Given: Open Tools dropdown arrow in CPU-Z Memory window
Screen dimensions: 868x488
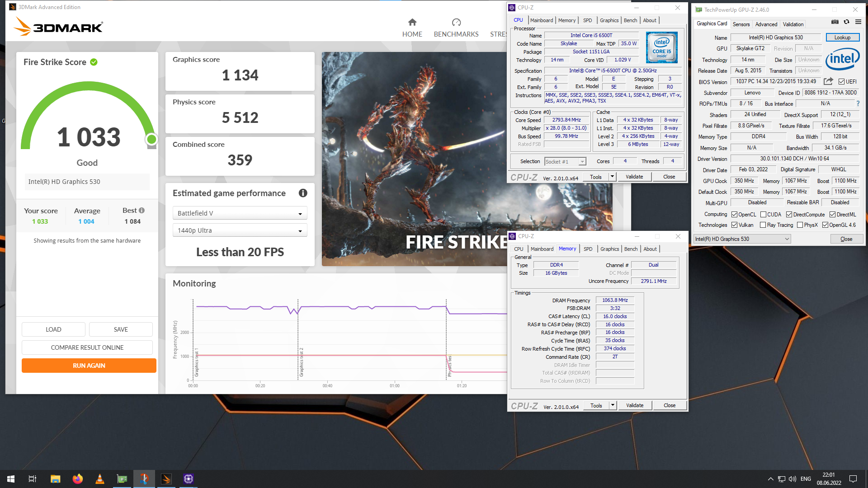Looking at the screenshot, I should pyautogui.click(x=613, y=405).
